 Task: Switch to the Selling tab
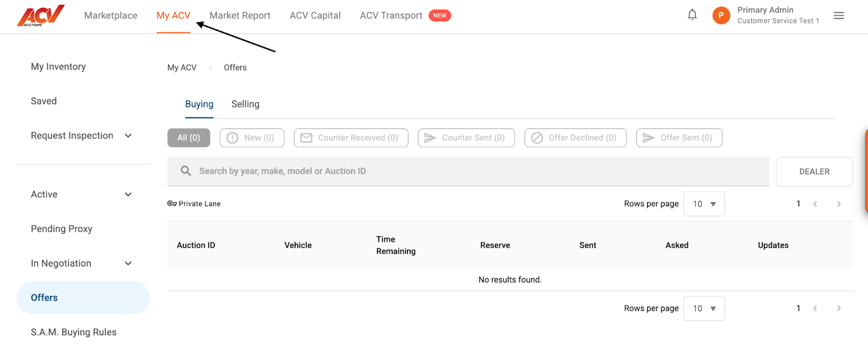click(245, 104)
